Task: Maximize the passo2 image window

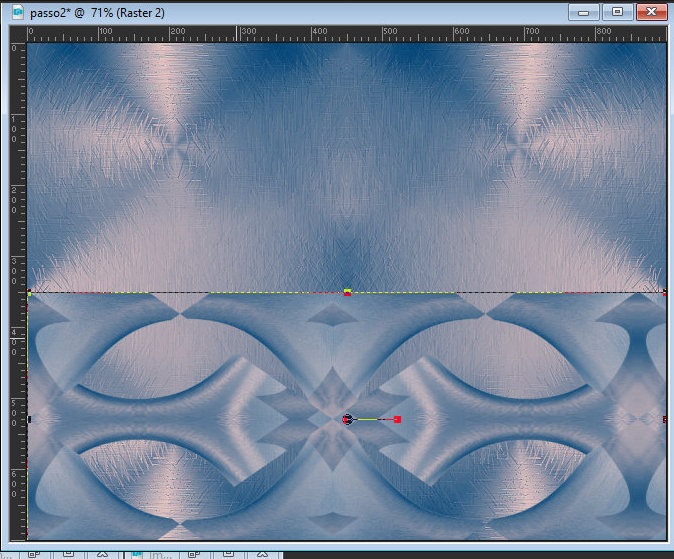Action: 617,12
